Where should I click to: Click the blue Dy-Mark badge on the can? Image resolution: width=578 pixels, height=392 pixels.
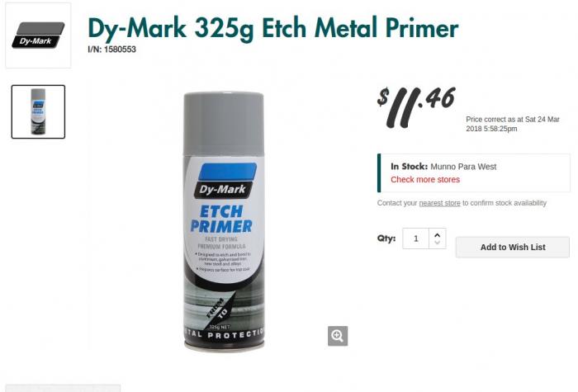[225, 181]
